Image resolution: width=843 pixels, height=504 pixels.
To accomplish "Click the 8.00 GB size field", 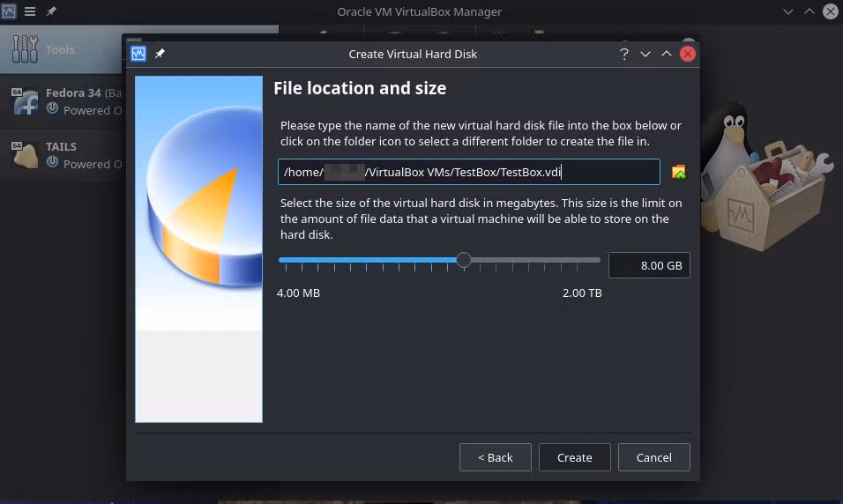I will pos(649,265).
